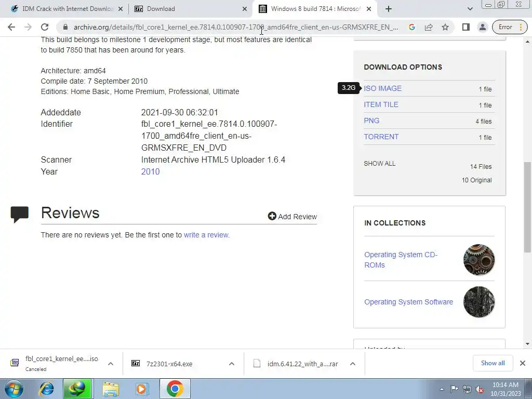The height and width of the screenshot is (399, 532).
Task: Click the Chrome taskbar icon
Action: 175,389
